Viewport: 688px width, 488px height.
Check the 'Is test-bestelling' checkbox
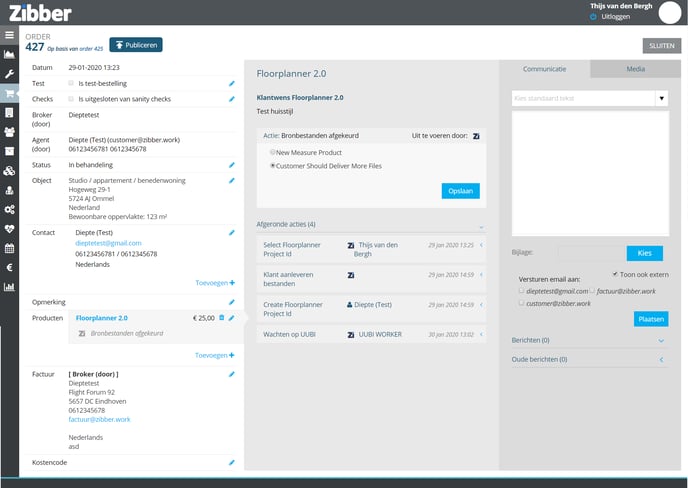(x=70, y=83)
